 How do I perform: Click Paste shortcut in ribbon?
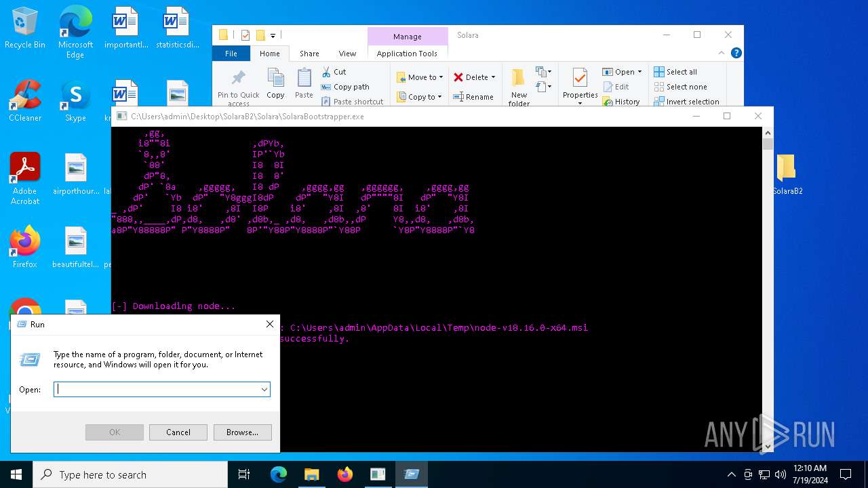coord(352,102)
